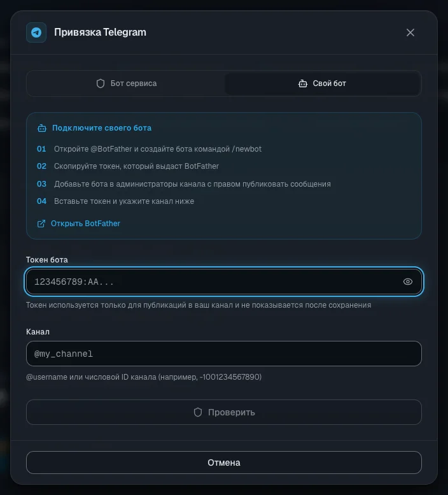Image resolution: width=448 pixels, height=495 pixels.
Task: Click the robot icon beside Подключите своего бота
Action: [42, 128]
